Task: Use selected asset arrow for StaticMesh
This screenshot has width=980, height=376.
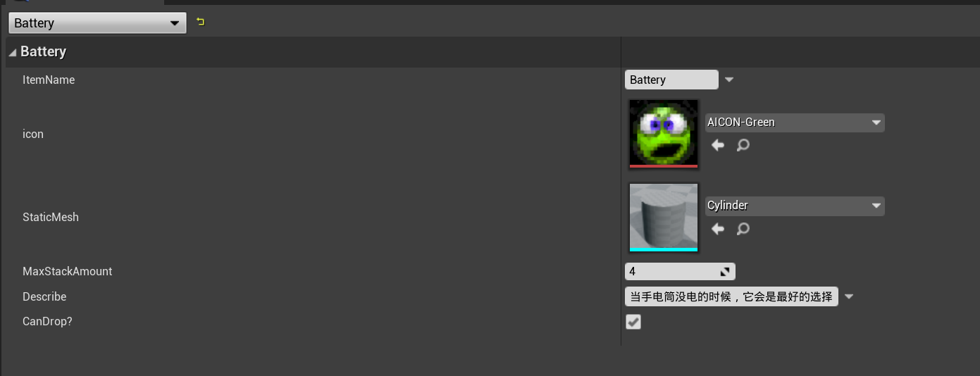Action: pos(718,229)
